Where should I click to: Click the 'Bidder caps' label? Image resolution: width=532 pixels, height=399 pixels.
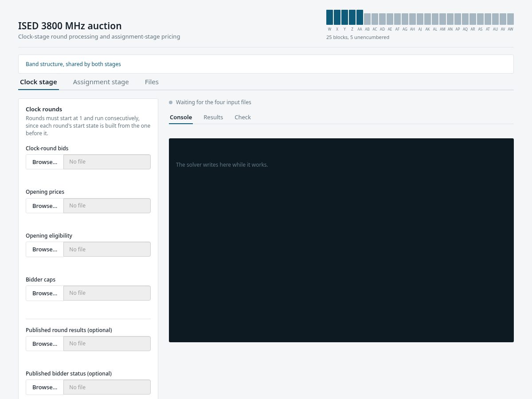[x=40, y=280]
